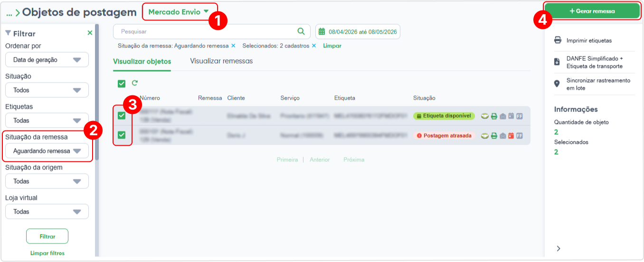Click the Etiqueta column header

click(345, 98)
